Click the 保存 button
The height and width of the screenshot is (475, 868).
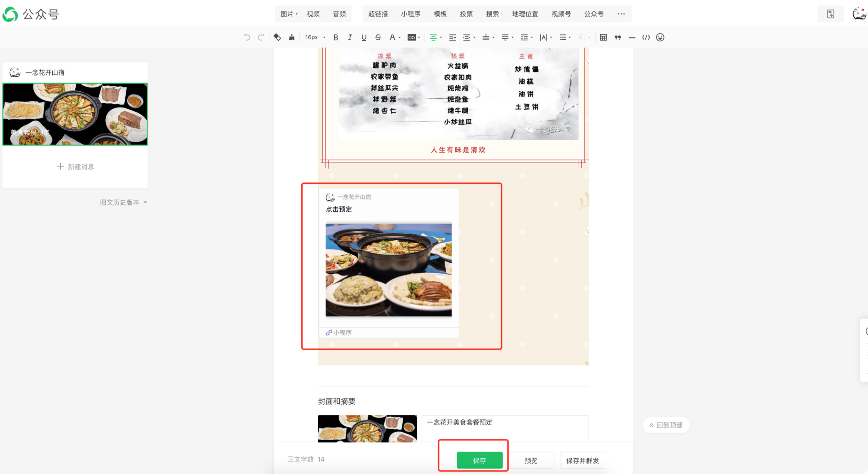coord(480,461)
